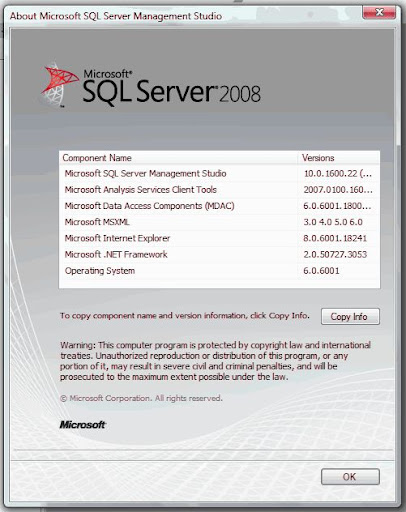
Task: Select the Microsoft SQL Server Management Studio row
Action: [x=219, y=173]
